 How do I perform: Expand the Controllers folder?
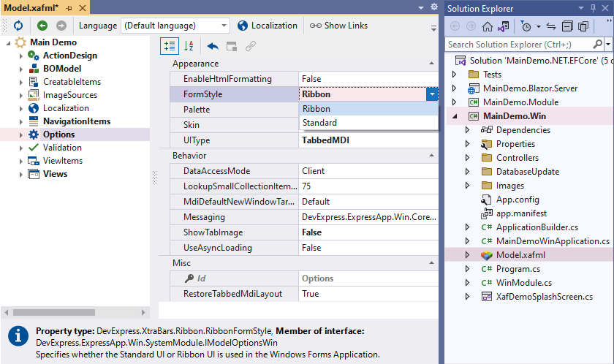point(467,158)
